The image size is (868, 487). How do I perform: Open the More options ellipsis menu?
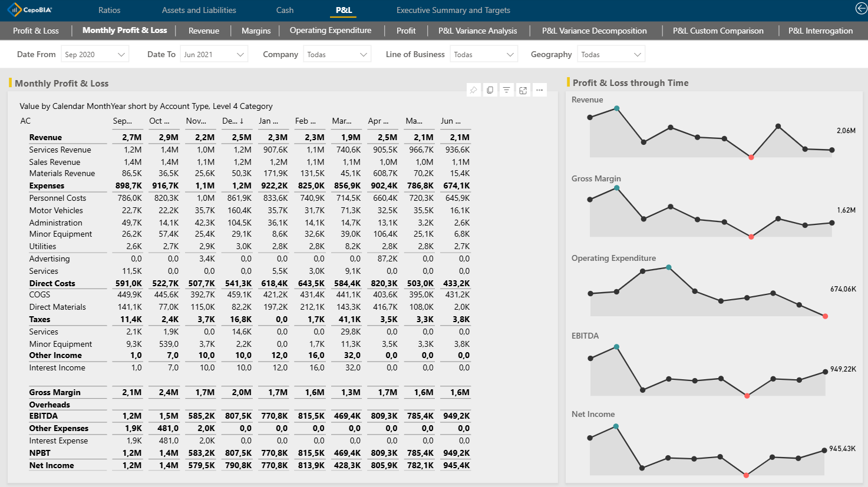[x=539, y=90]
